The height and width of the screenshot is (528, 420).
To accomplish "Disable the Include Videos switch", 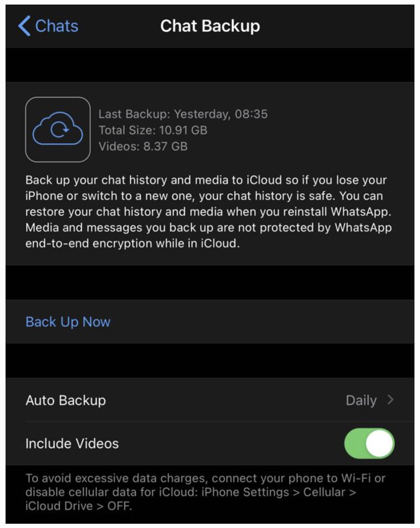I will (x=369, y=443).
